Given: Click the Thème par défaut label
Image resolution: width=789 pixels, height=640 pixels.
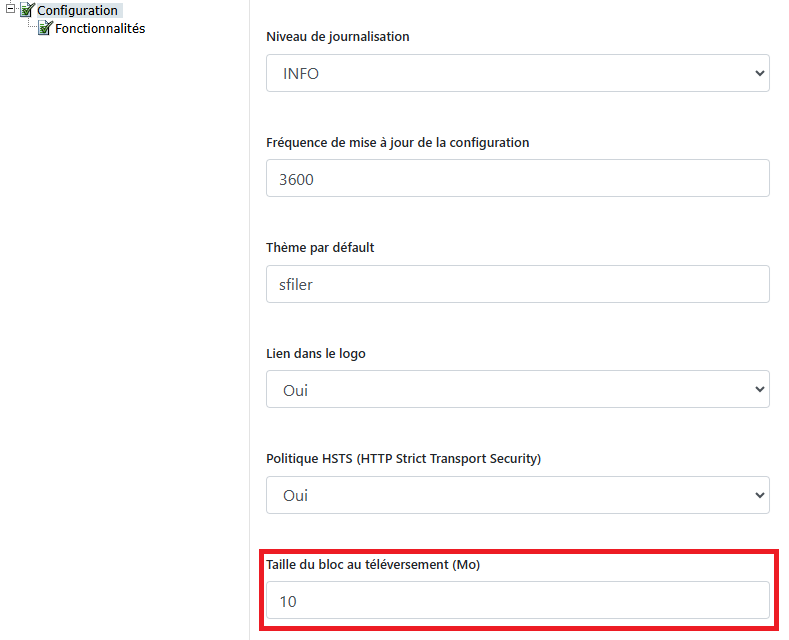Looking at the screenshot, I should pos(320,248).
